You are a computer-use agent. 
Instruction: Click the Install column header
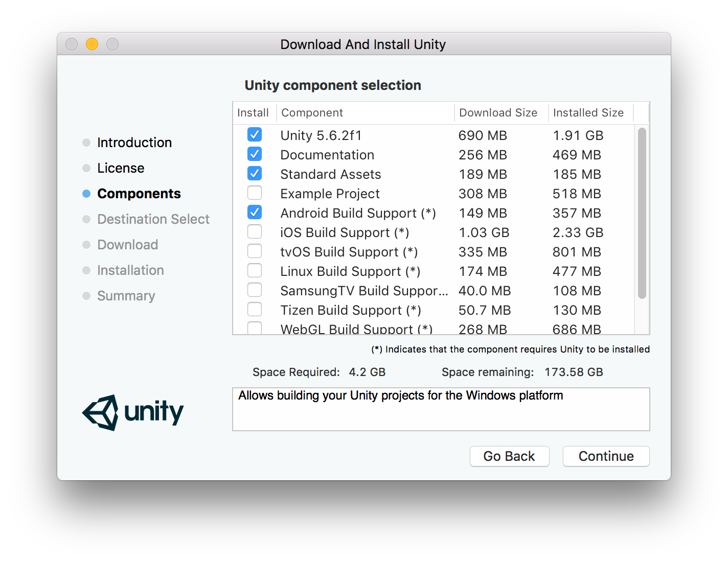click(x=253, y=113)
